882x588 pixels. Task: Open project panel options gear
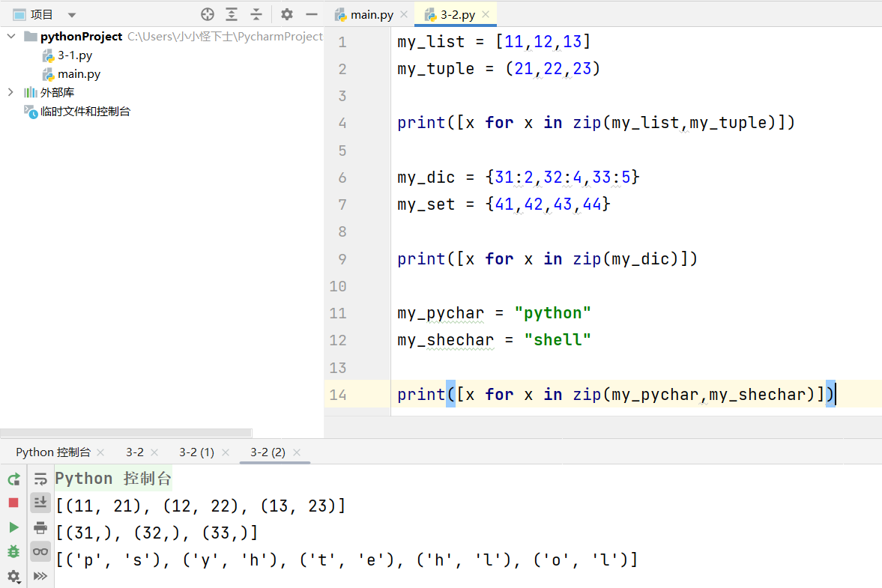pyautogui.click(x=286, y=13)
